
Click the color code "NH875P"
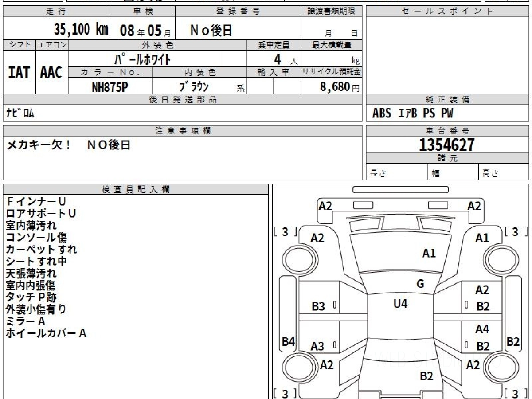[110, 87]
